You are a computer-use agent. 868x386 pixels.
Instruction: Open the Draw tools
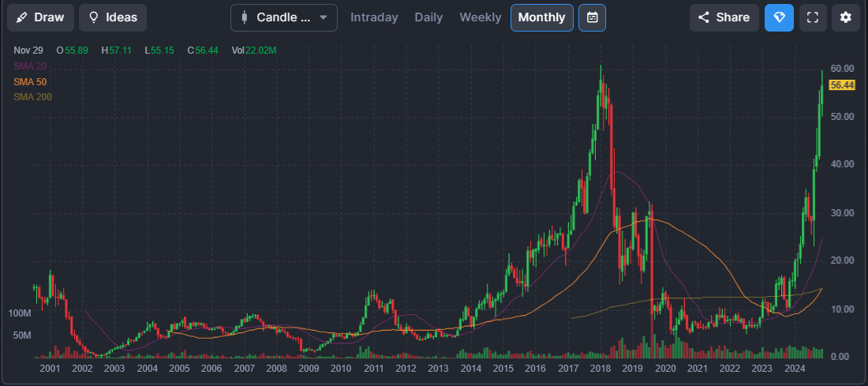click(x=41, y=17)
